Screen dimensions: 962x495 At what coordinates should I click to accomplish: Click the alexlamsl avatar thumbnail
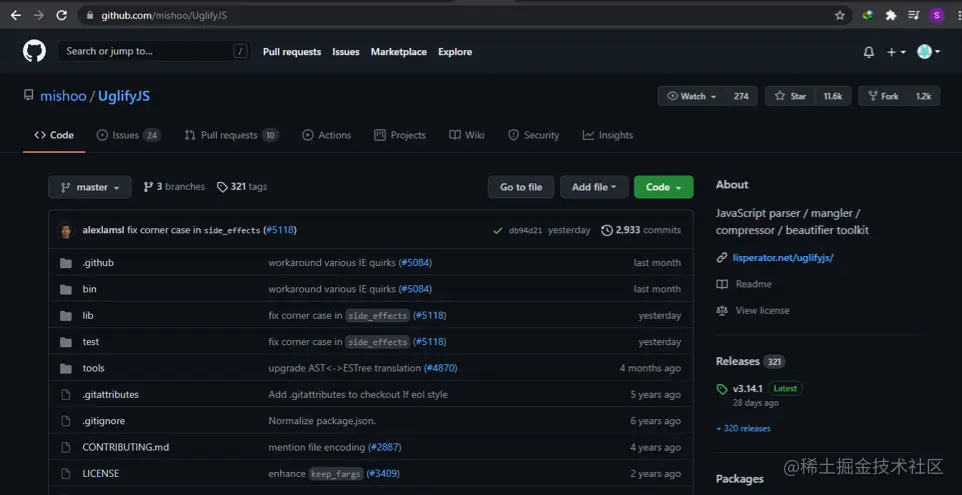[66, 230]
